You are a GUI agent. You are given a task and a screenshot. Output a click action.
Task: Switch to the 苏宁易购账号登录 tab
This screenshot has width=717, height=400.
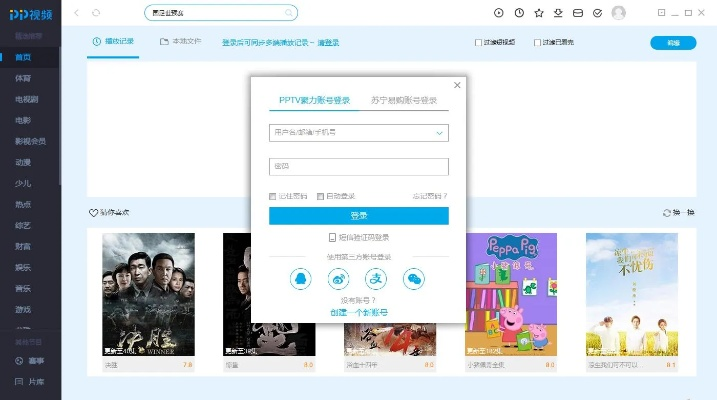point(403,101)
